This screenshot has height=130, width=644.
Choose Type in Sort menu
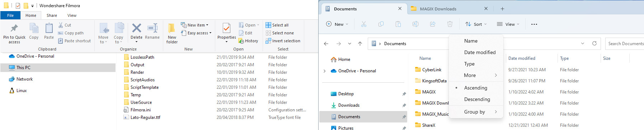pos(476,64)
